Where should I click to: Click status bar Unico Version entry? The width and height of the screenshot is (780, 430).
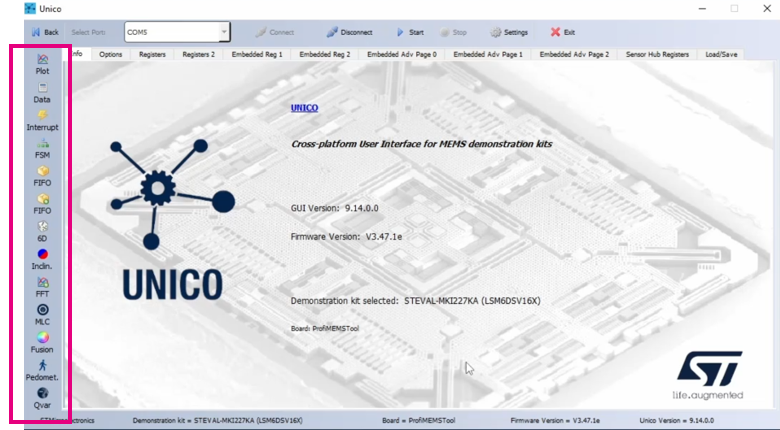(677, 421)
